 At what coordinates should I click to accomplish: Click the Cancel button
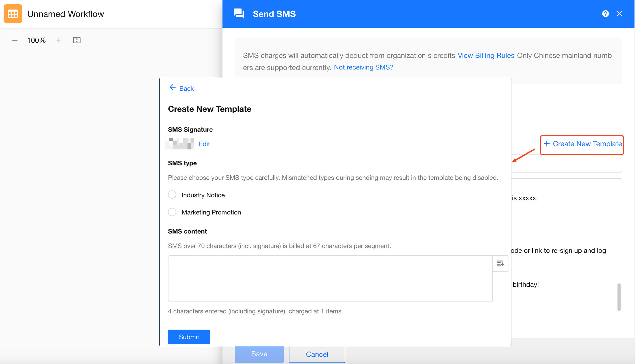click(317, 354)
